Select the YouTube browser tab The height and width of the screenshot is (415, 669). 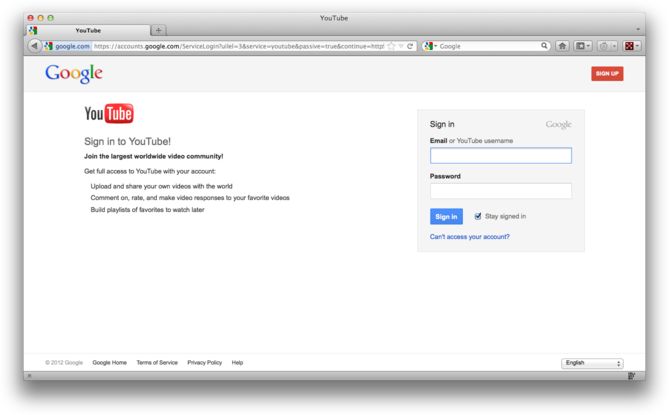coord(88,30)
